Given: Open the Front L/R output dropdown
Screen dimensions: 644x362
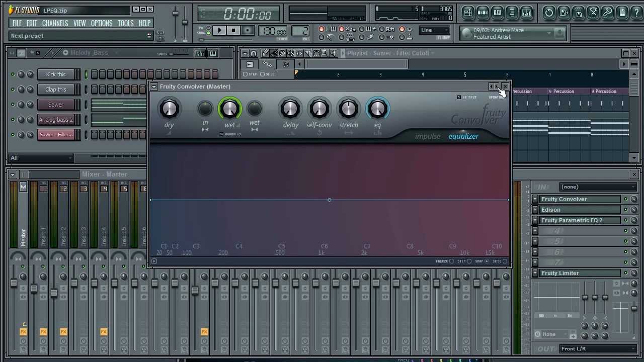Looking at the screenshot, I should [598, 349].
